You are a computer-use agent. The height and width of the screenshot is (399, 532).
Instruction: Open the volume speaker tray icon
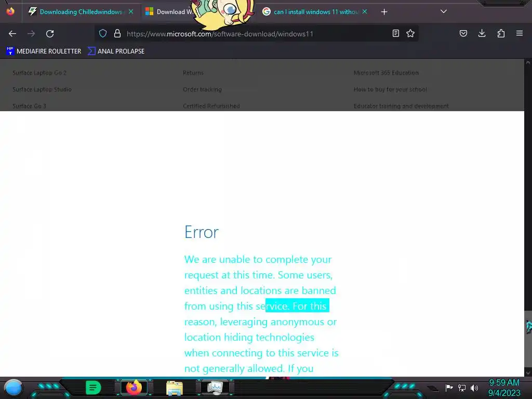474,388
